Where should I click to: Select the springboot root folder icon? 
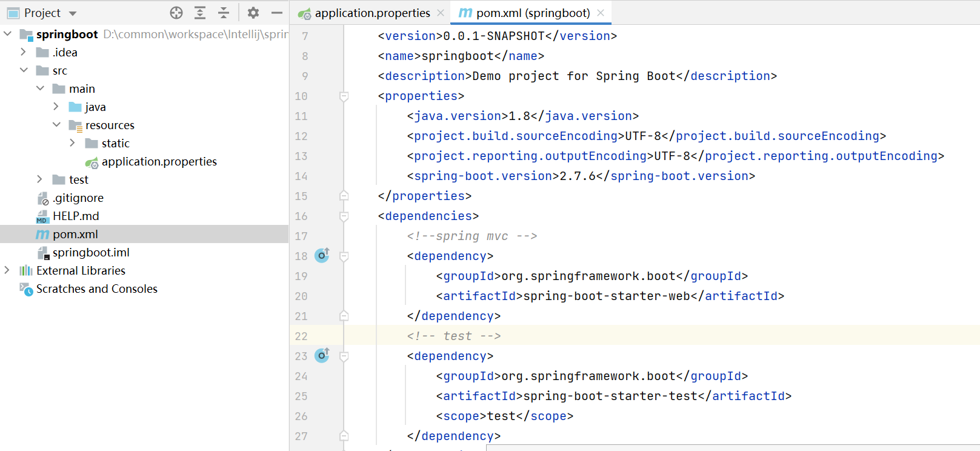pyautogui.click(x=26, y=35)
